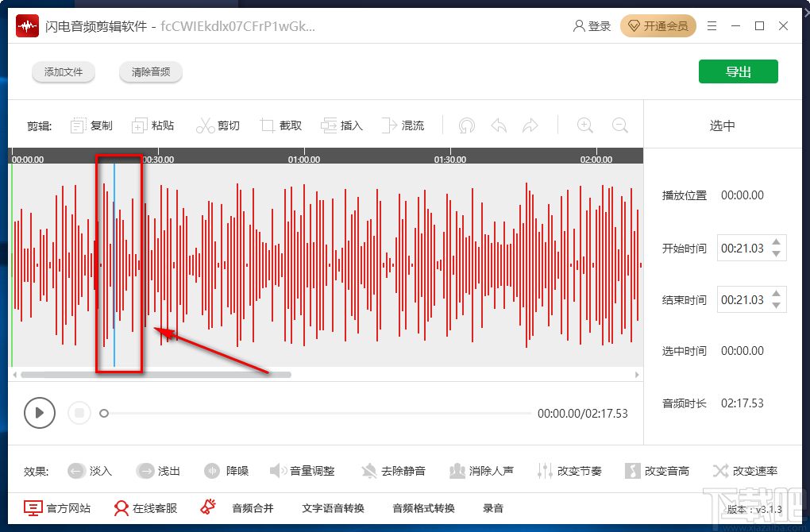Use the 粘贴 (paste) icon
The height and width of the screenshot is (532, 810).
point(139,125)
